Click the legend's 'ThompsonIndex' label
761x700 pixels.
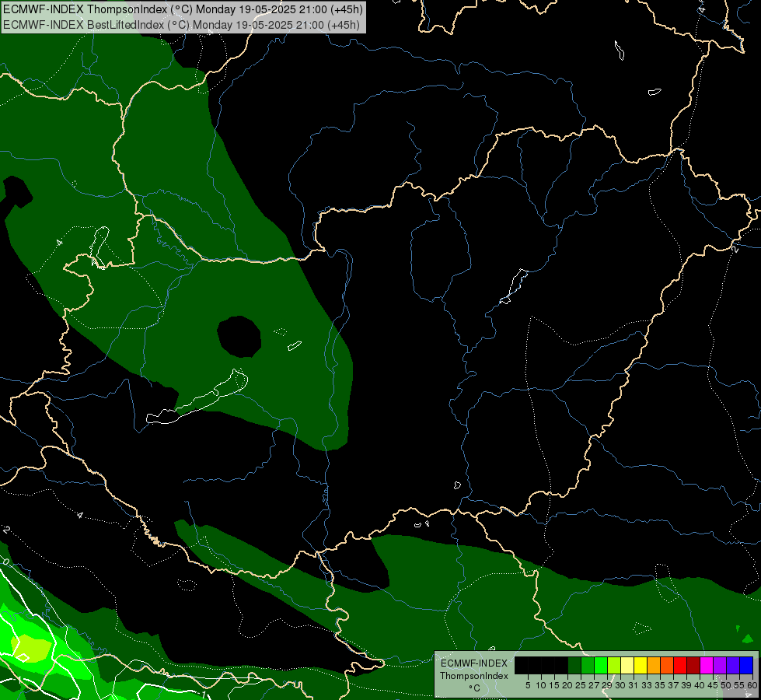coord(473,676)
